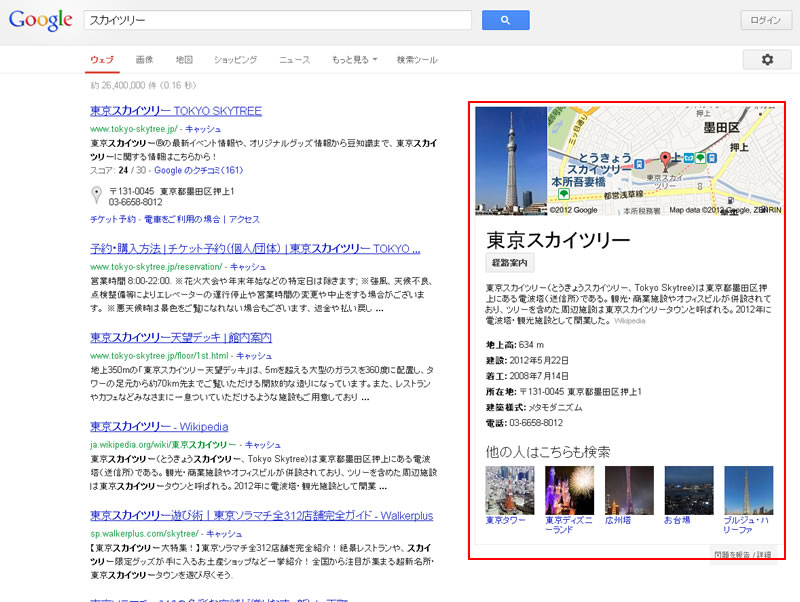Click the Google logo
The image size is (800, 602).
(40, 20)
